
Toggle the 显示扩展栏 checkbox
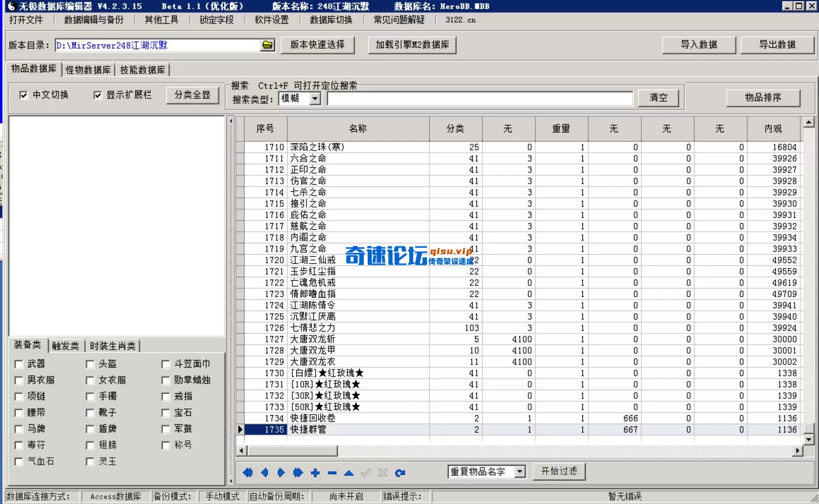[x=97, y=95]
